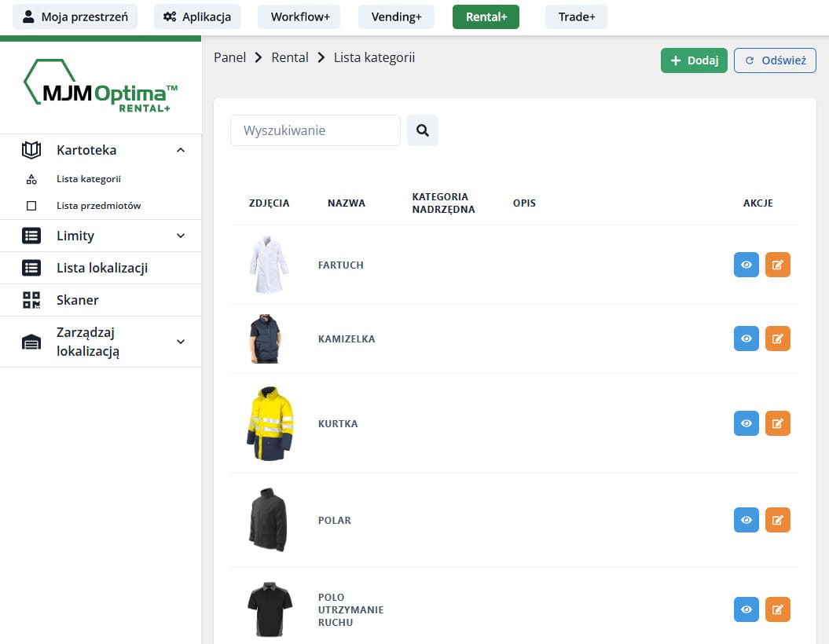
Task: Expand Zarządzaj lokalizacją submenu
Action: click(180, 342)
